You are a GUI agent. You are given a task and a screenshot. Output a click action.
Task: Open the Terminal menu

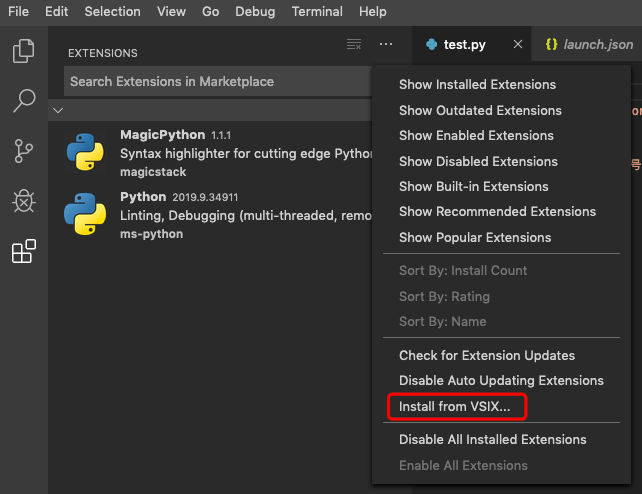pos(316,11)
